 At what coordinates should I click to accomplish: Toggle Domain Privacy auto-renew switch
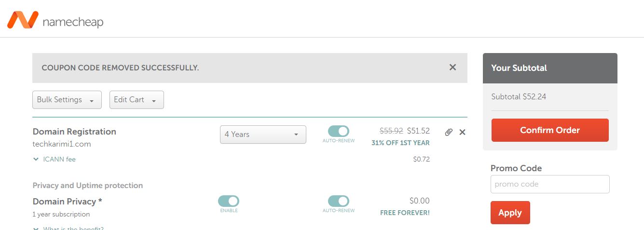[x=339, y=201]
